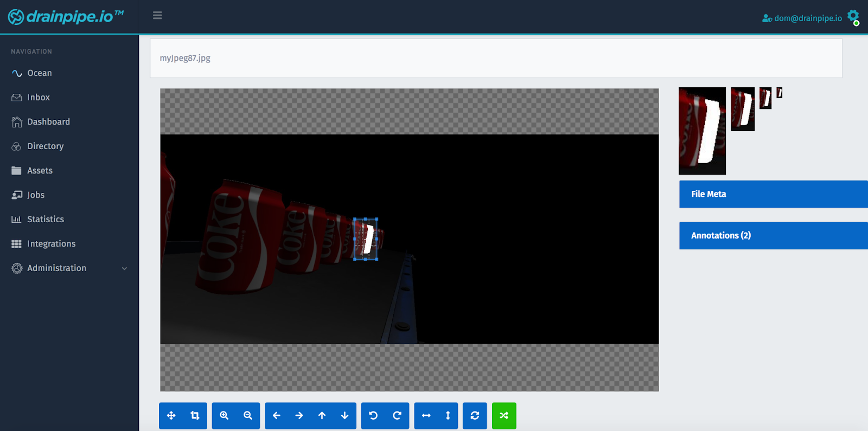Click the myJpeg87.jpg file name
The width and height of the screenshot is (868, 431).
(x=185, y=59)
